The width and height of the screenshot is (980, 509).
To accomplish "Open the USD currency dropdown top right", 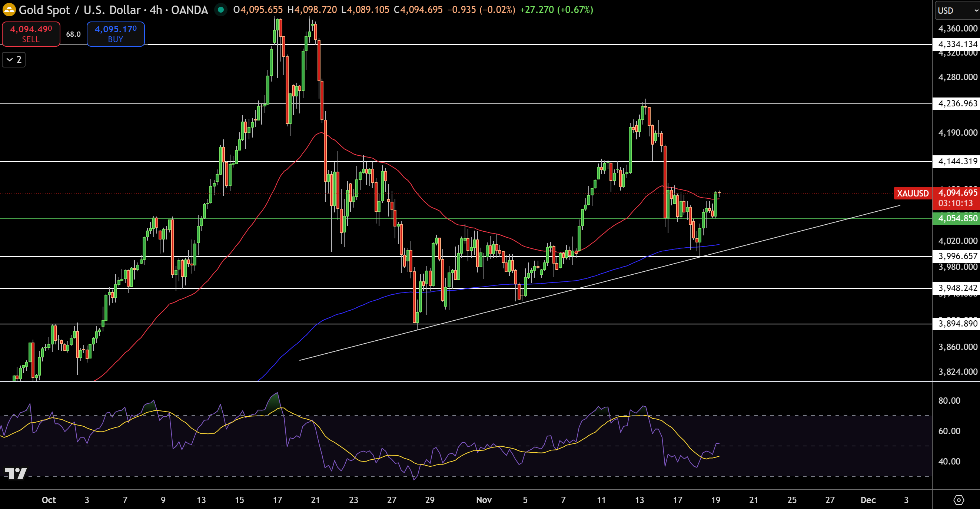I will coord(955,11).
